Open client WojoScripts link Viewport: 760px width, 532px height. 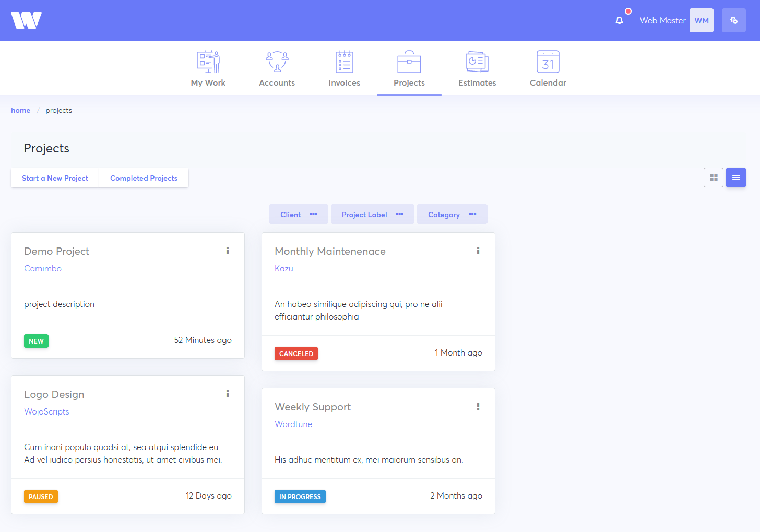(x=46, y=411)
